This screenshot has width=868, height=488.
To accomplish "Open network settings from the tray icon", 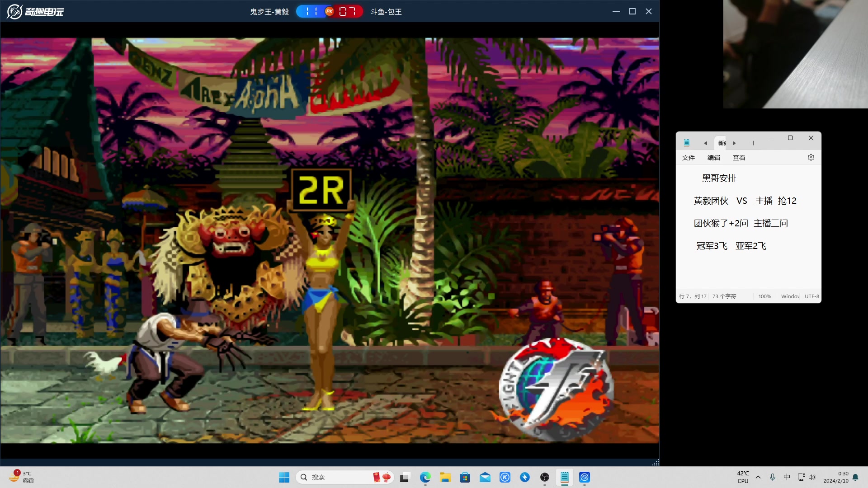I will [801, 477].
